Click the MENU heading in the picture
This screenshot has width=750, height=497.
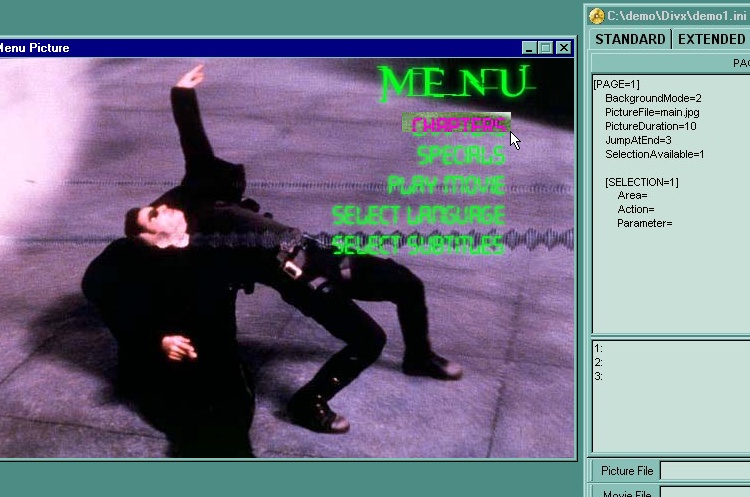point(456,83)
